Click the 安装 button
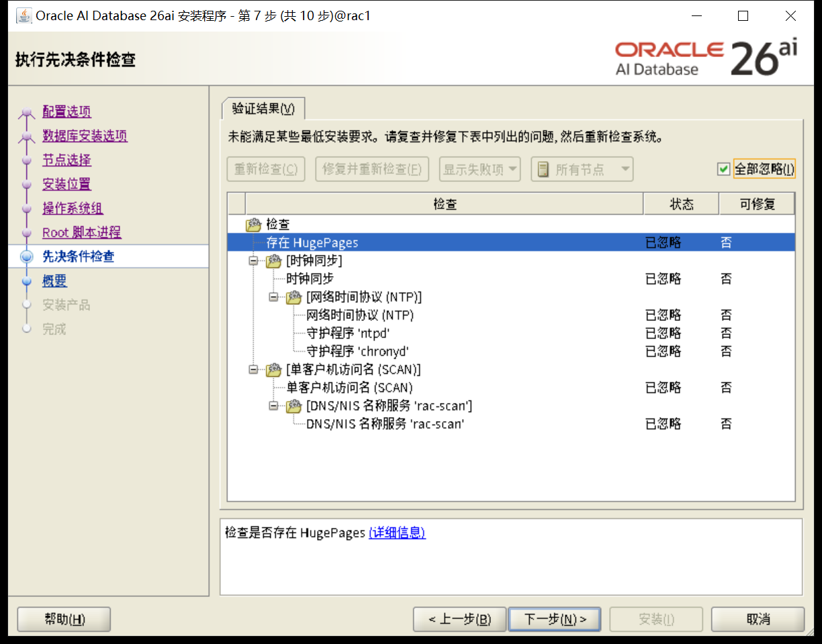Viewport: 822px width, 644px height. point(656,619)
